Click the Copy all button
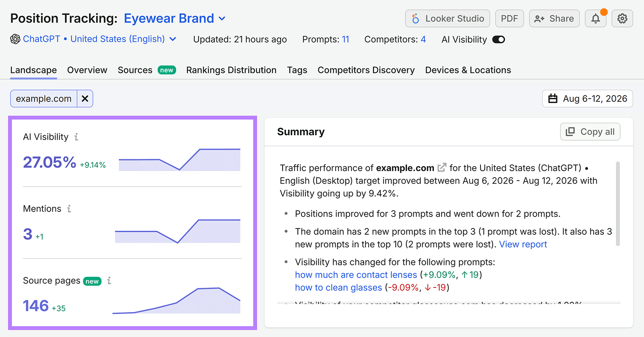 pos(590,132)
